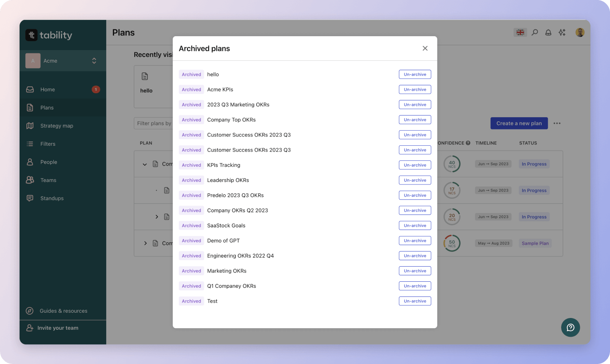Open Strategy map from sidebar

click(57, 126)
